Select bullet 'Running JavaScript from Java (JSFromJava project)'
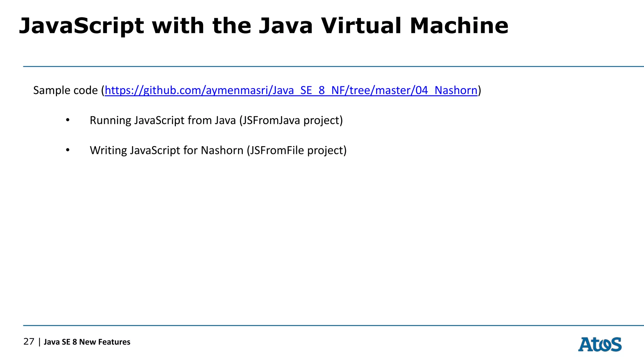Screen dimensions: 644x362 point(216,120)
